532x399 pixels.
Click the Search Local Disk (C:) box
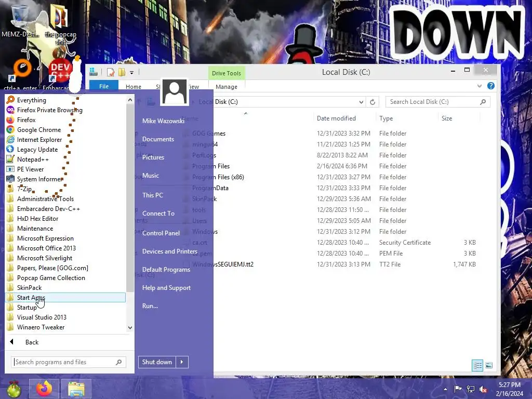(x=437, y=102)
